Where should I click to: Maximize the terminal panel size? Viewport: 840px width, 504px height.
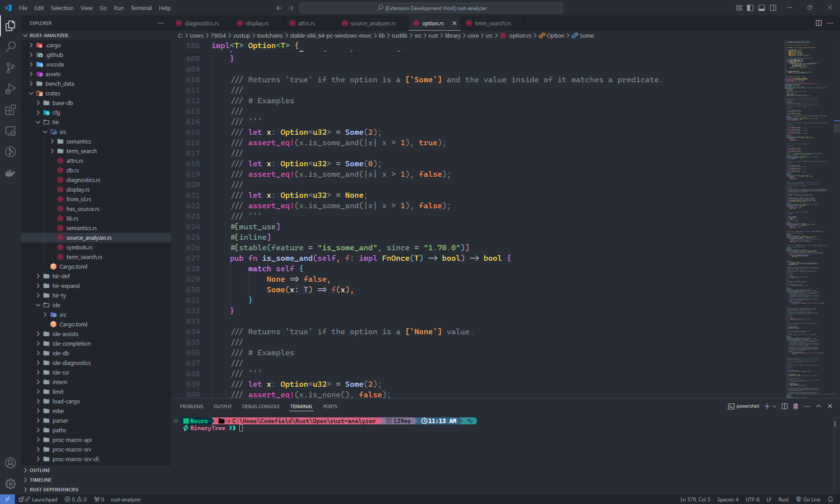pos(819,406)
